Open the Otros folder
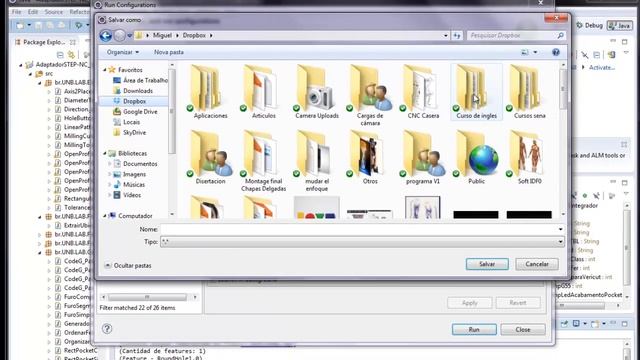This screenshot has height=360, width=640. (x=370, y=158)
